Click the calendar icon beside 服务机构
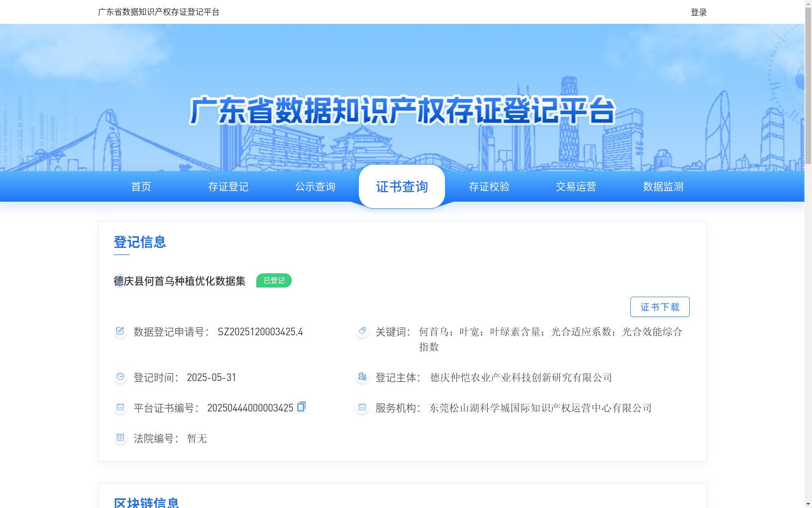812x508 pixels. (x=362, y=407)
